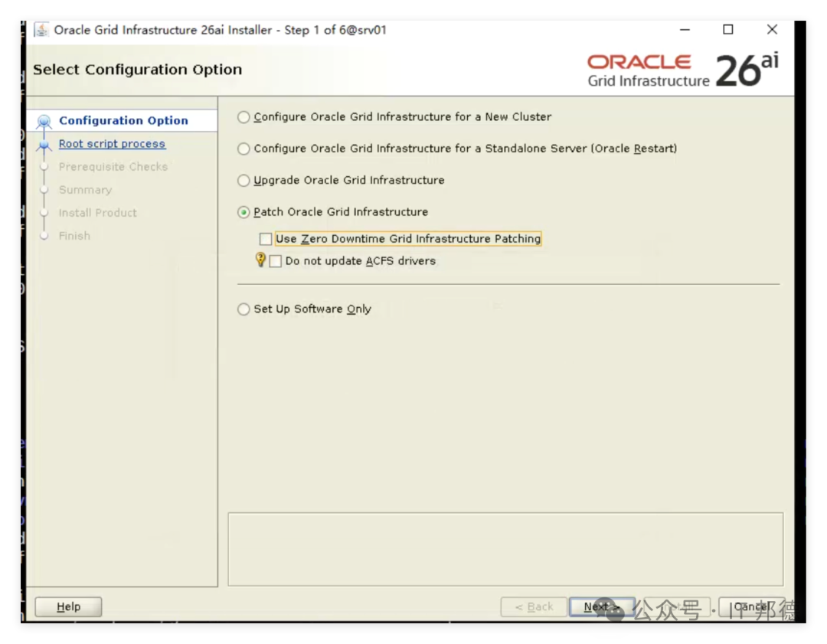Click the disabled Back button
This screenshot has width=827, height=644.
pos(534,606)
